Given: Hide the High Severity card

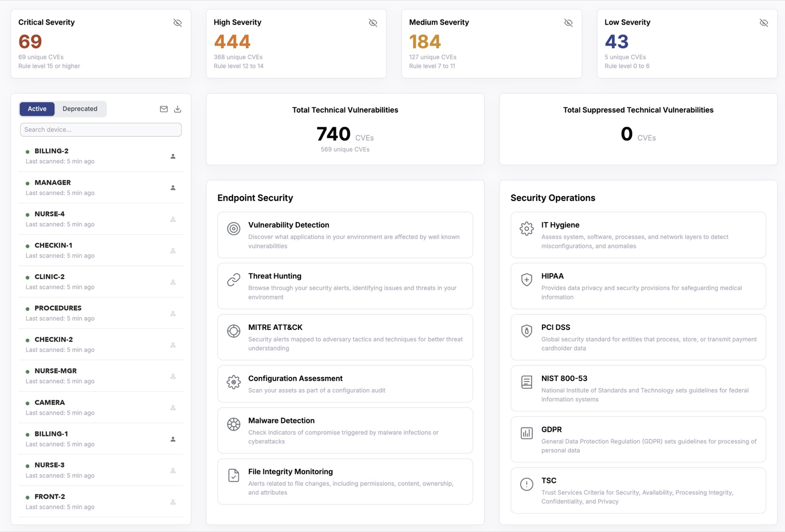Looking at the screenshot, I should (373, 23).
